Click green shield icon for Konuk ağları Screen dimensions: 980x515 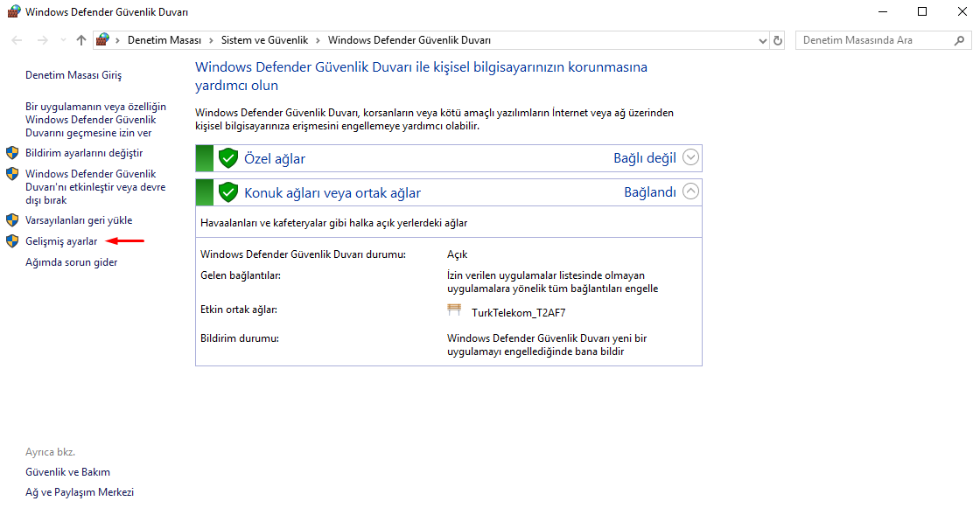(228, 192)
